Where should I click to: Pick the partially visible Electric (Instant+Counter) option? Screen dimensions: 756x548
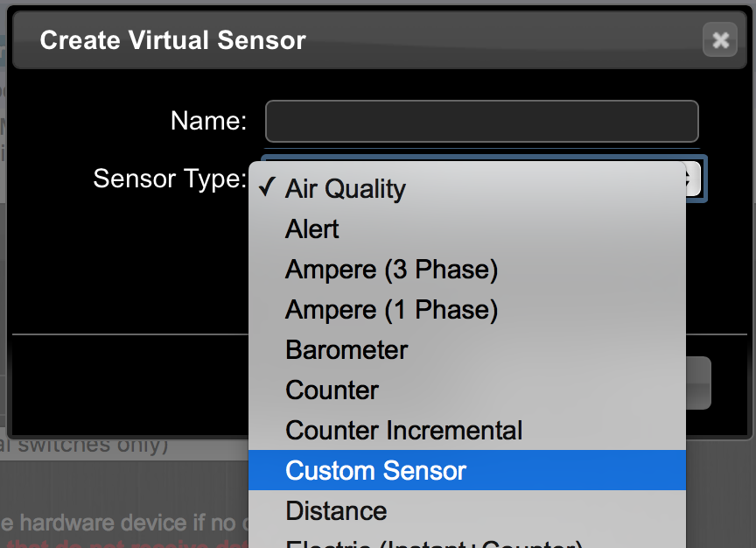click(x=466, y=541)
